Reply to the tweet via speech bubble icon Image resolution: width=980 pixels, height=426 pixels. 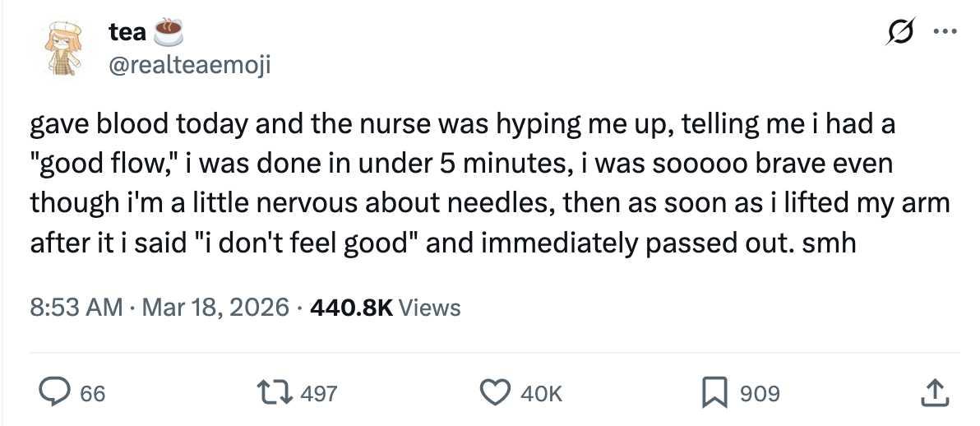(x=54, y=393)
